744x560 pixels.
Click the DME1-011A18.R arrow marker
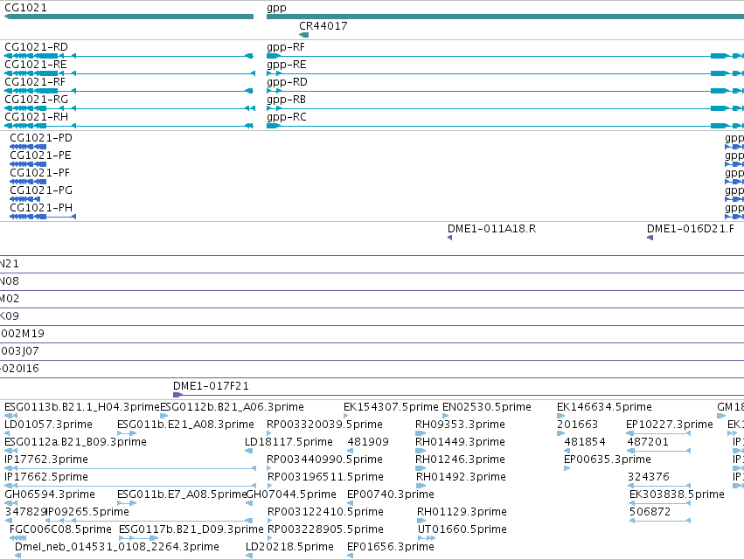450,238
